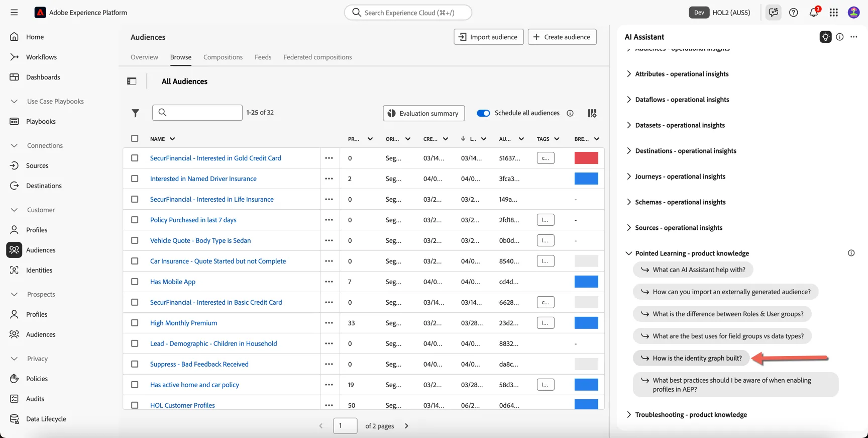Open the AI Assistant chat icon in header
The height and width of the screenshot is (438, 868).
pyautogui.click(x=773, y=13)
